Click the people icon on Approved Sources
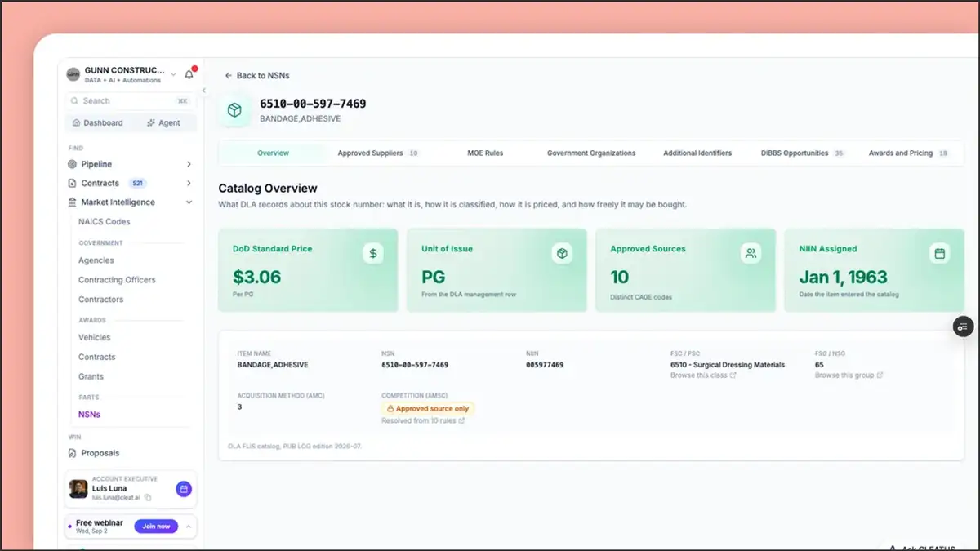The width and height of the screenshot is (980, 551). [751, 254]
